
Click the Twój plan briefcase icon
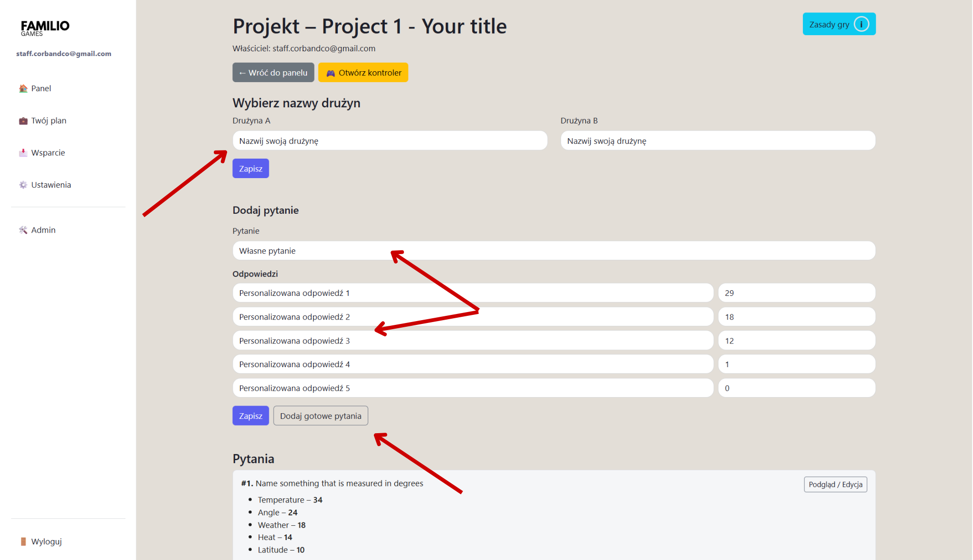pyautogui.click(x=23, y=121)
